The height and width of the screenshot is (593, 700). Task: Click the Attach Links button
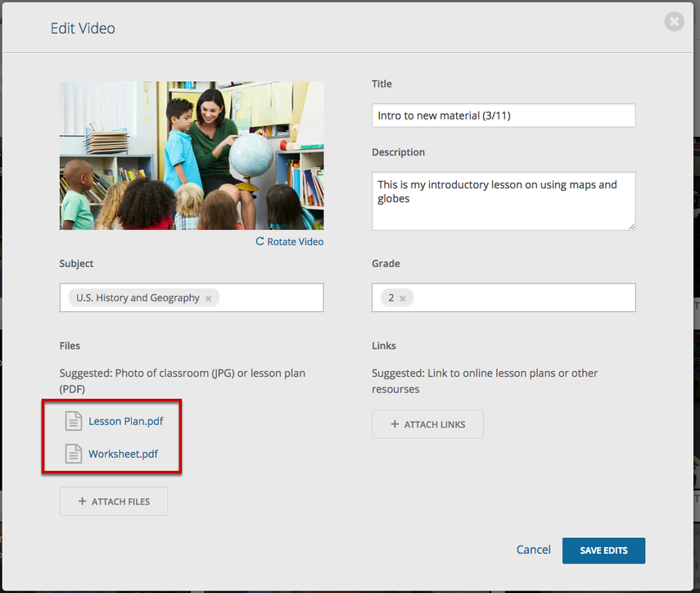tap(427, 424)
